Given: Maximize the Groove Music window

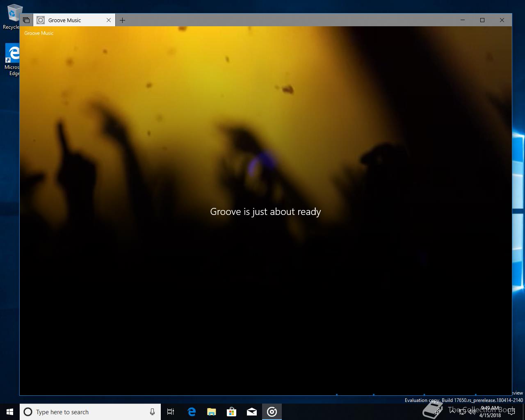Looking at the screenshot, I should [x=482, y=20].
